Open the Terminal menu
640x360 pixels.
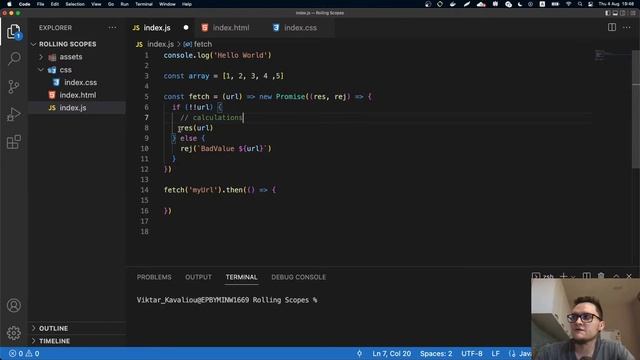[x=144, y=4]
